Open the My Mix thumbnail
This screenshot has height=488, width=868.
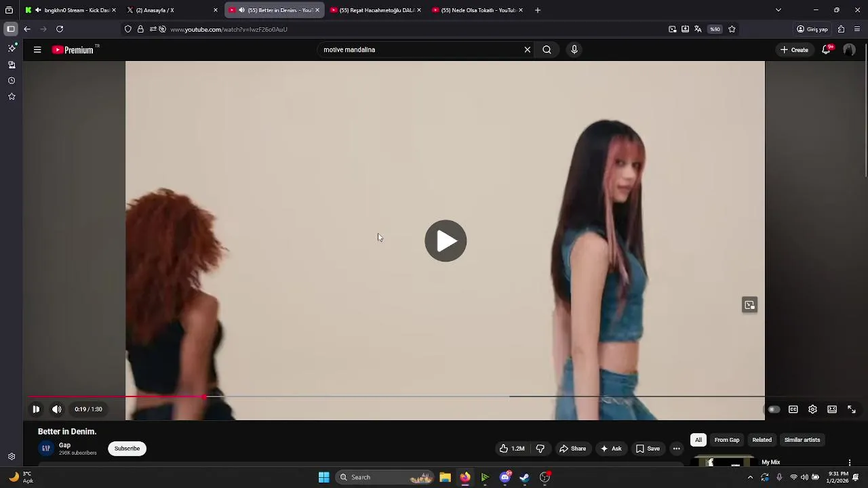point(724,462)
